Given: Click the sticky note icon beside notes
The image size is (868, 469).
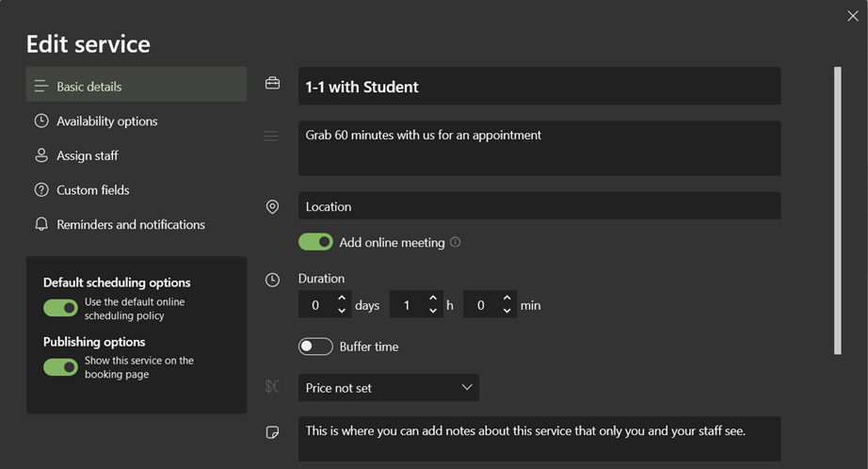Looking at the screenshot, I should pyautogui.click(x=272, y=432).
